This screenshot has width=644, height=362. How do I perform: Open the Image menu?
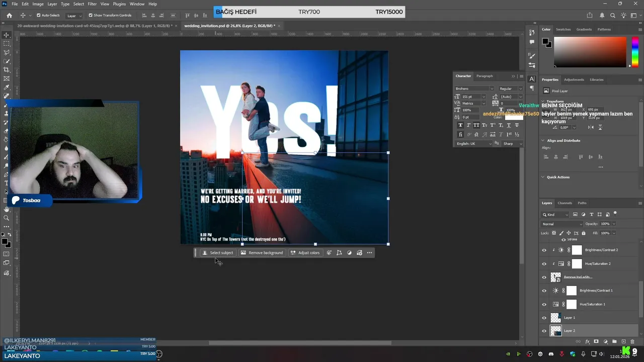[x=38, y=4]
